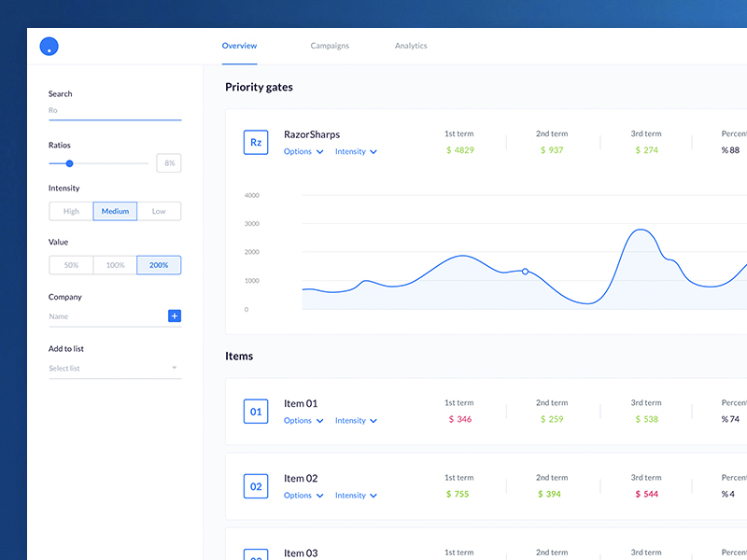The width and height of the screenshot is (747, 560).
Task: Open the Select list dropdown
Action: pos(114,369)
